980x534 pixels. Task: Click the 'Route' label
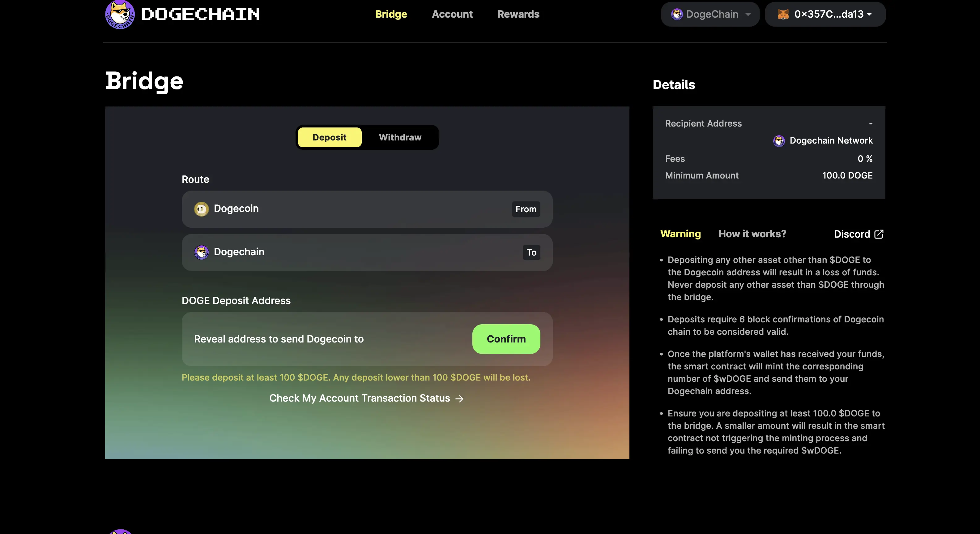(x=195, y=179)
